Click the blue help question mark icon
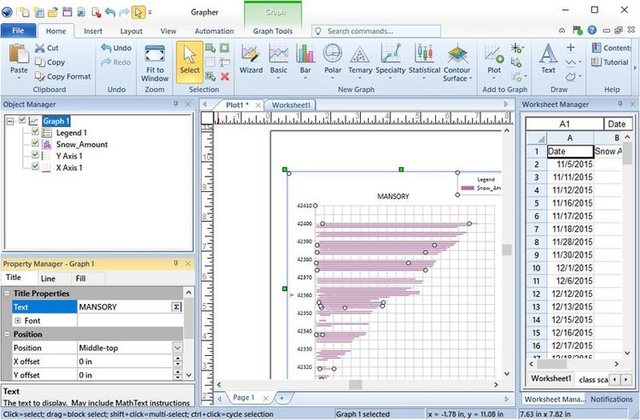Viewport: 640px width, 420px height. click(592, 30)
